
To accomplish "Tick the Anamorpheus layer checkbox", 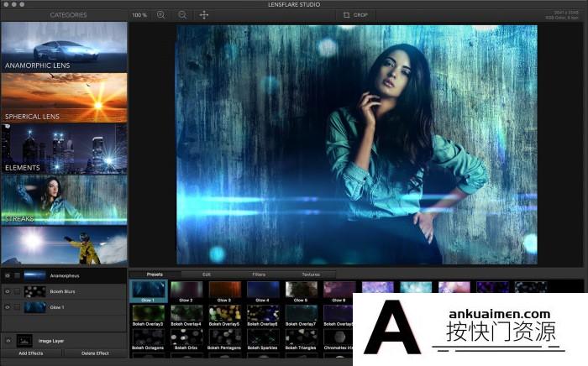I will point(18,275).
